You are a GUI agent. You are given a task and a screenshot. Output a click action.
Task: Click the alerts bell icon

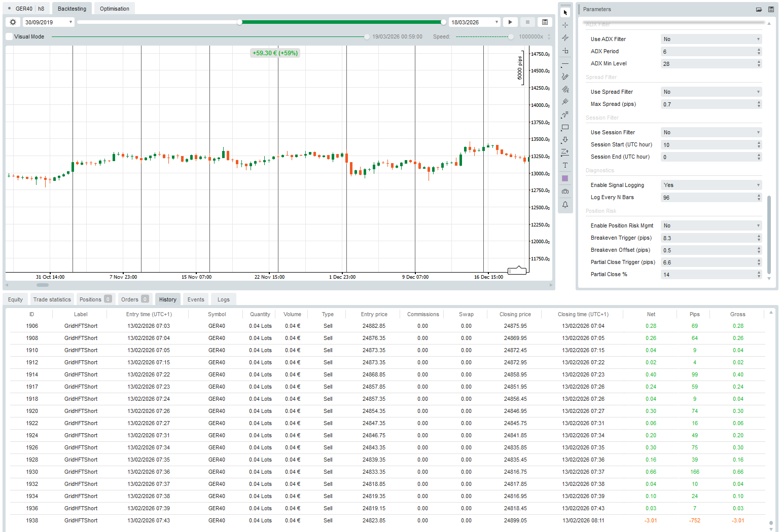(565, 204)
